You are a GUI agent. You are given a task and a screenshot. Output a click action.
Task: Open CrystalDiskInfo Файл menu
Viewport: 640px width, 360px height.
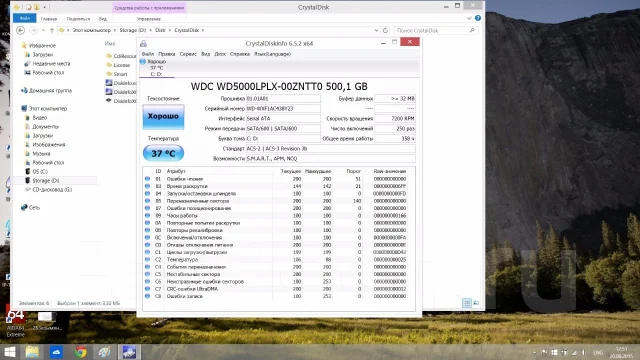[148, 54]
